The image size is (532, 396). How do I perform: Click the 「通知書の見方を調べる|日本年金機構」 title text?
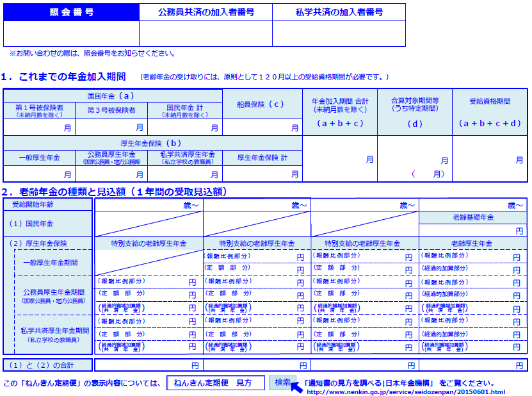[369, 383]
